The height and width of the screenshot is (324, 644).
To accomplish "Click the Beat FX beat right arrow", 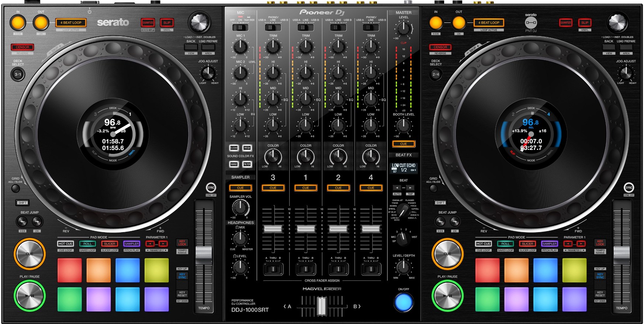I will (410, 188).
